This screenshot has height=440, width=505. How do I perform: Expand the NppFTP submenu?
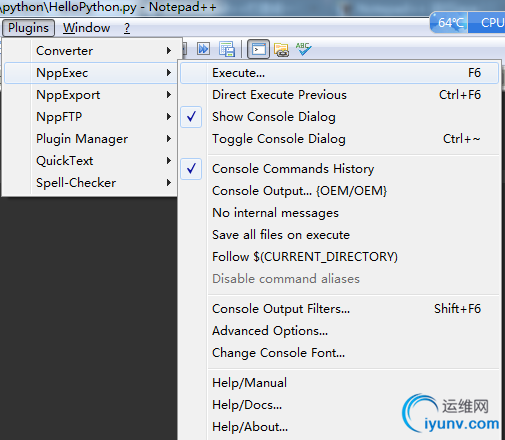[91, 117]
